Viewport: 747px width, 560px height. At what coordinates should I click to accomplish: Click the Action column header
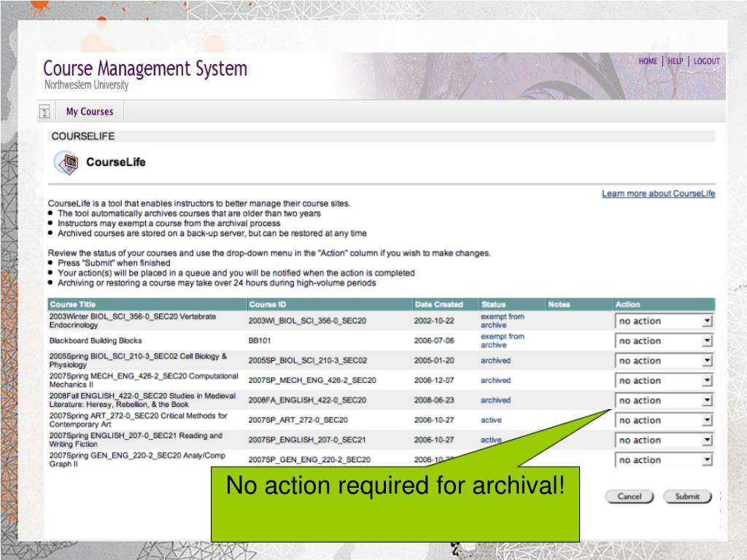coord(627,304)
